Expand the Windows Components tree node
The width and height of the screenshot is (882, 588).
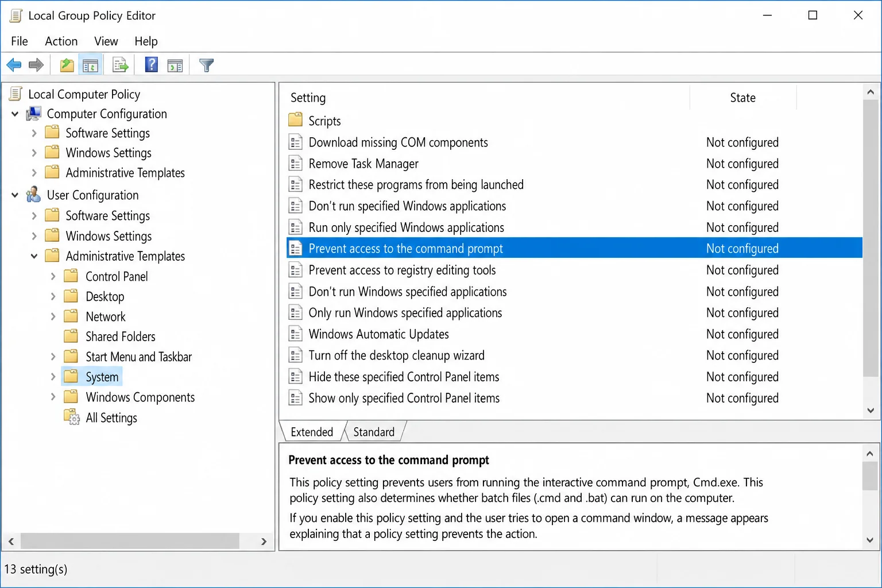[53, 397]
